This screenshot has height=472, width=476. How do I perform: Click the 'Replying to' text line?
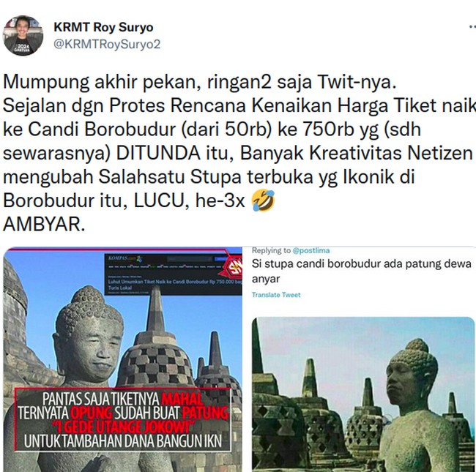pyautogui.click(x=291, y=250)
